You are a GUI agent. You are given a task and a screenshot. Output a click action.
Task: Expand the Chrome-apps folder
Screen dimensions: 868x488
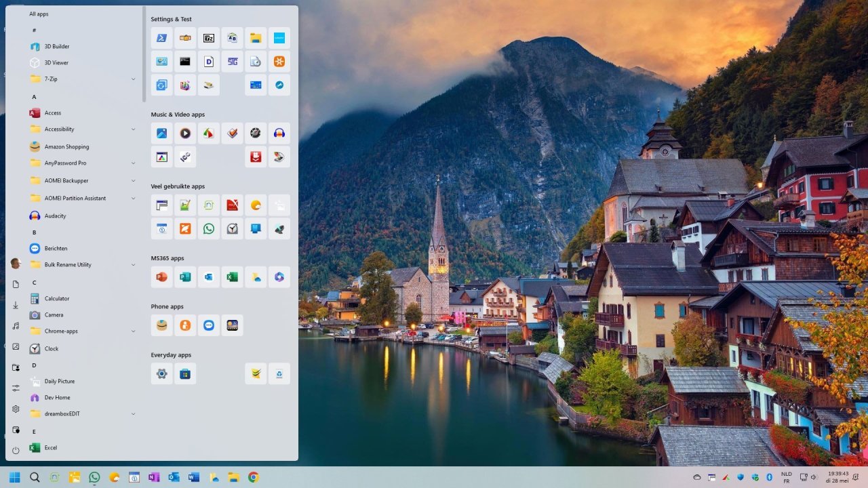point(133,331)
